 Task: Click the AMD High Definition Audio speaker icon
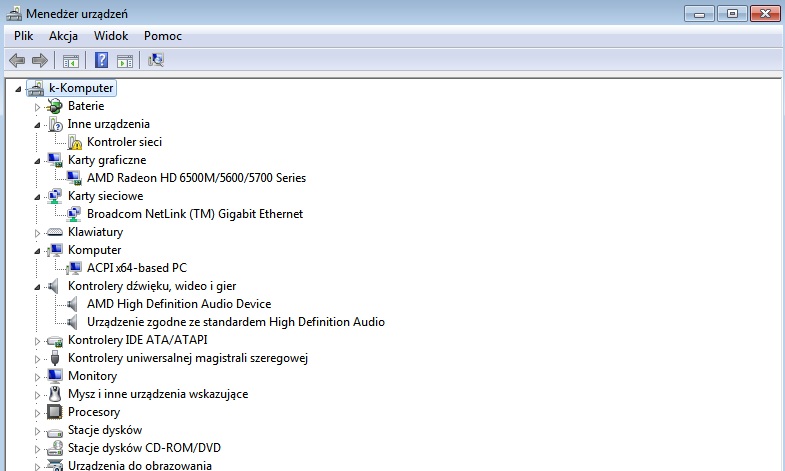tap(72, 304)
